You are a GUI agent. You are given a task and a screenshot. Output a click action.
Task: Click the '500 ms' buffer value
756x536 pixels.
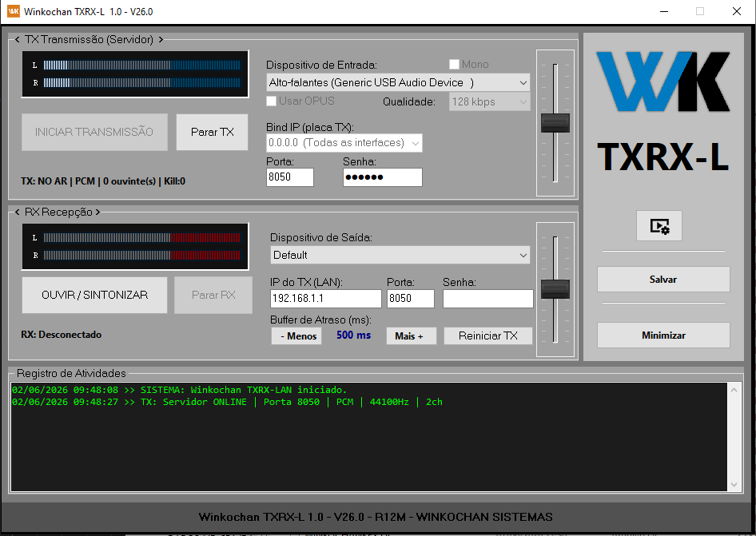(353, 335)
